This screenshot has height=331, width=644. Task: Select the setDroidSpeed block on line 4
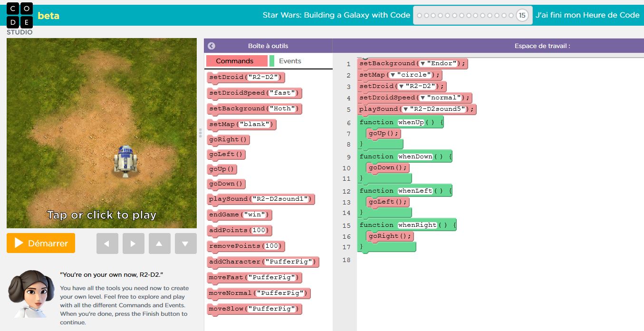414,98
